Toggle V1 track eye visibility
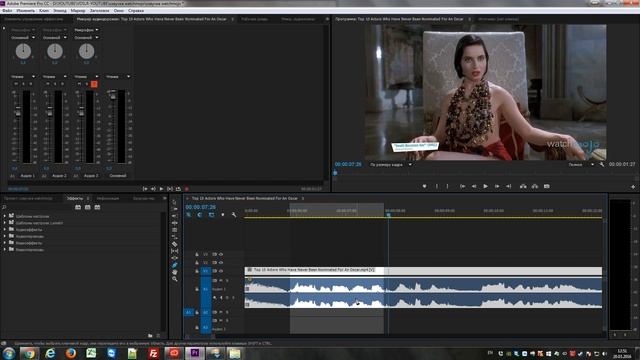640x360 pixels. coord(221,271)
